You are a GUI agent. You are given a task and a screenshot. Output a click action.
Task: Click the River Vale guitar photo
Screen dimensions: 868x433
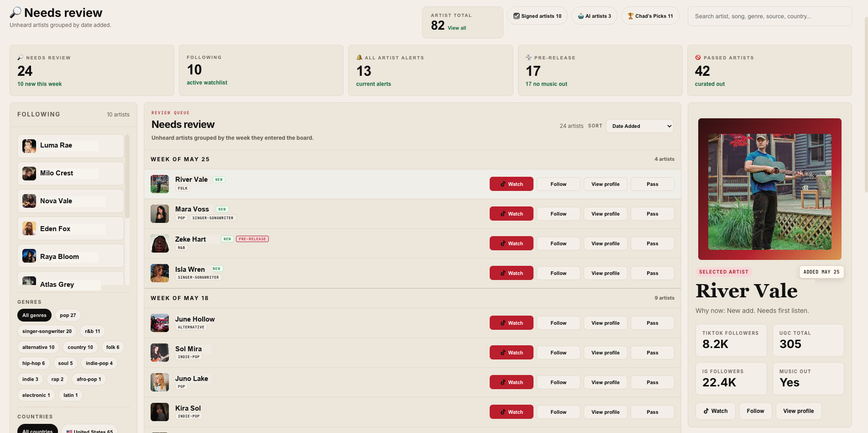770,191
